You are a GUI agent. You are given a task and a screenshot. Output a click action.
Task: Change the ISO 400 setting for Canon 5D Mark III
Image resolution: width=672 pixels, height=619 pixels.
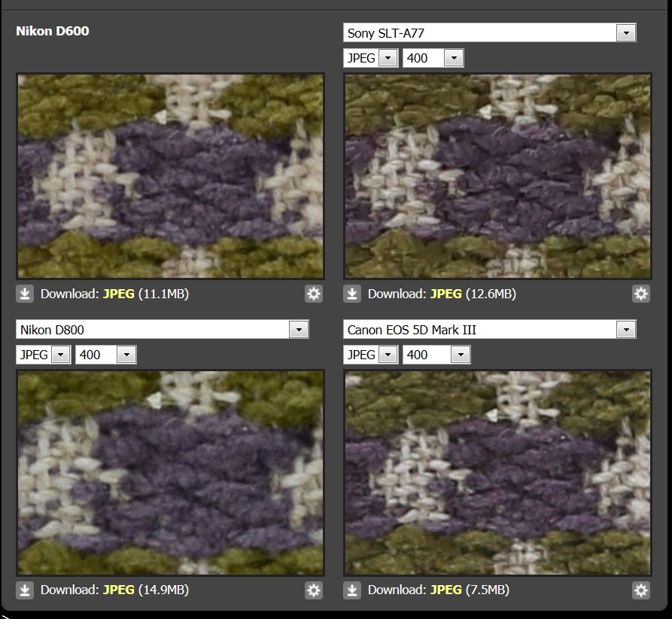436,355
